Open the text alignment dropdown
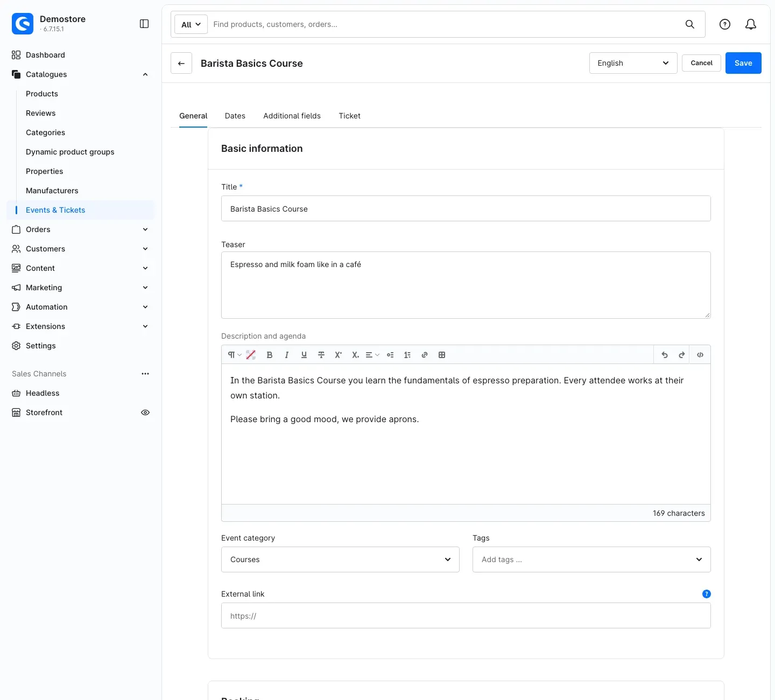This screenshot has width=775, height=700. (372, 355)
